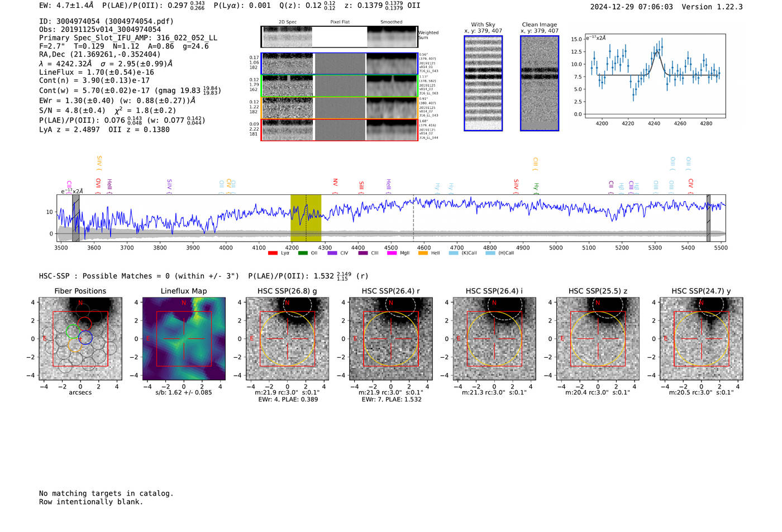
Task: Click the CIII legend swatch
Action: 363,253
